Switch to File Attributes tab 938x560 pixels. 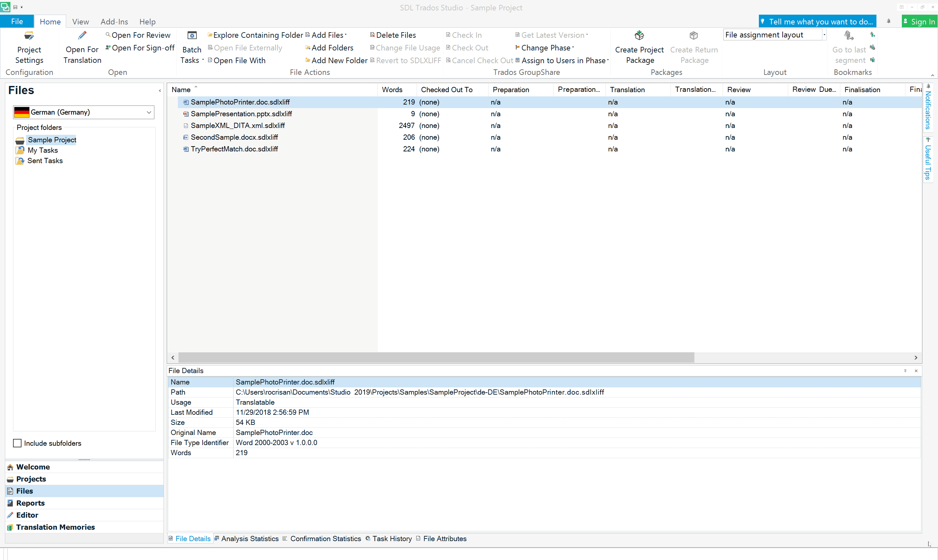coord(441,539)
